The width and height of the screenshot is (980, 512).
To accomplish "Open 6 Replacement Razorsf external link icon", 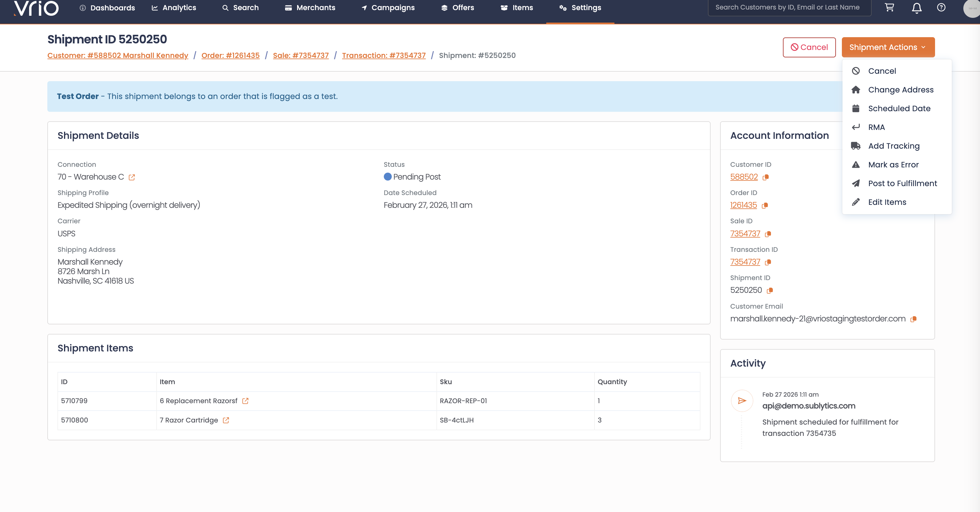I will 245,401.
